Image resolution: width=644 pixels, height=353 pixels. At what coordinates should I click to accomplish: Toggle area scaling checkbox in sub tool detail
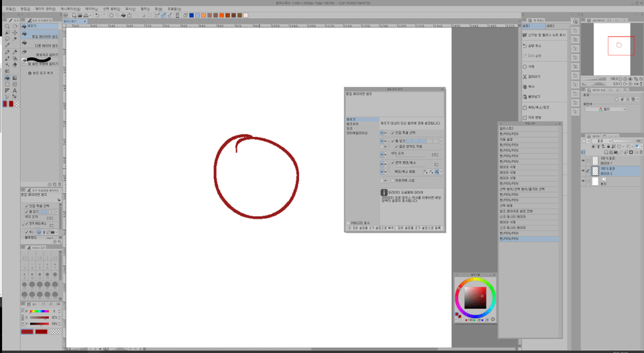point(392,162)
